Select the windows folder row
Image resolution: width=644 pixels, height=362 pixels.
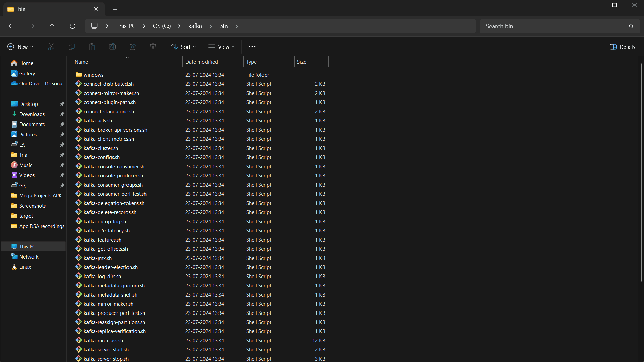point(200,75)
